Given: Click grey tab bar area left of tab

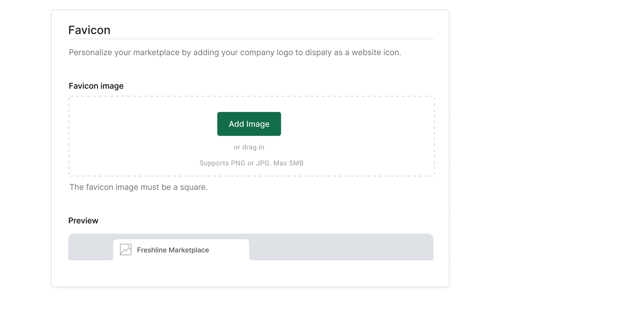Looking at the screenshot, I should (x=90, y=247).
